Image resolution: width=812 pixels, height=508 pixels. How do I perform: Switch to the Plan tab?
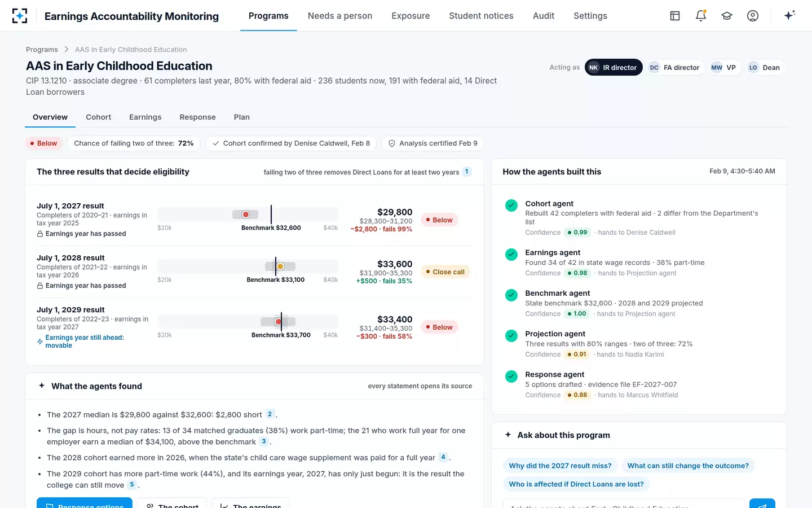(x=241, y=117)
